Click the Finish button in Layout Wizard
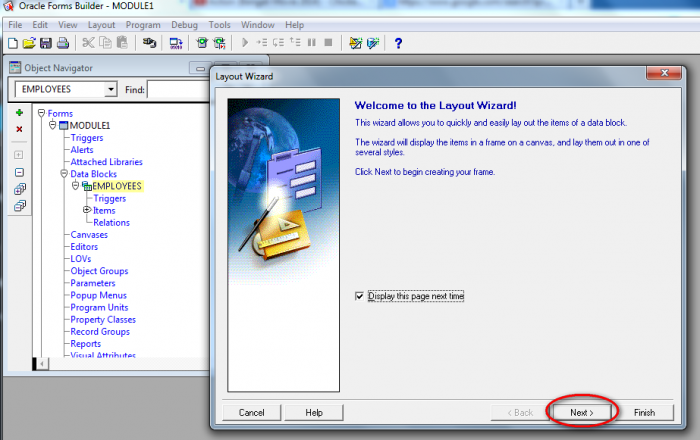700x440 pixels. pos(644,413)
